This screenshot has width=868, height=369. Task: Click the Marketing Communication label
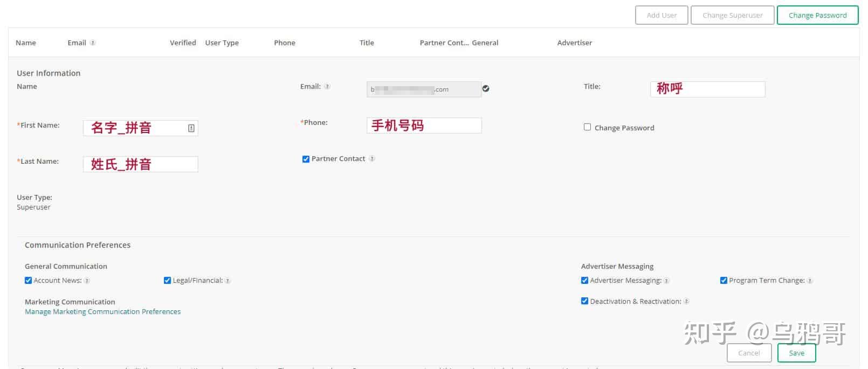pos(70,302)
